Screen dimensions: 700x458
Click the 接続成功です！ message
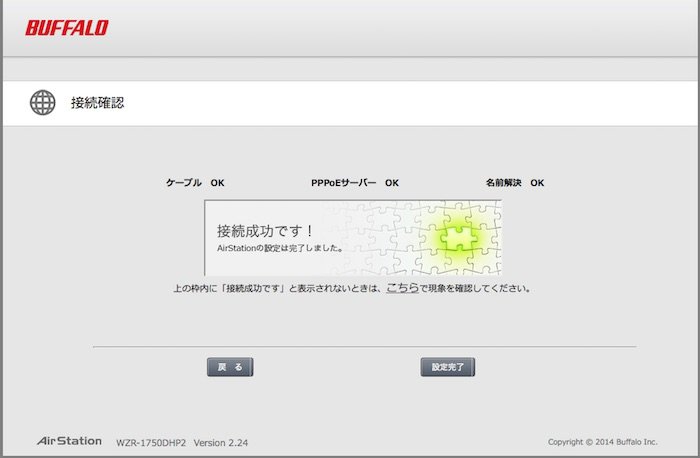pos(265,231)
